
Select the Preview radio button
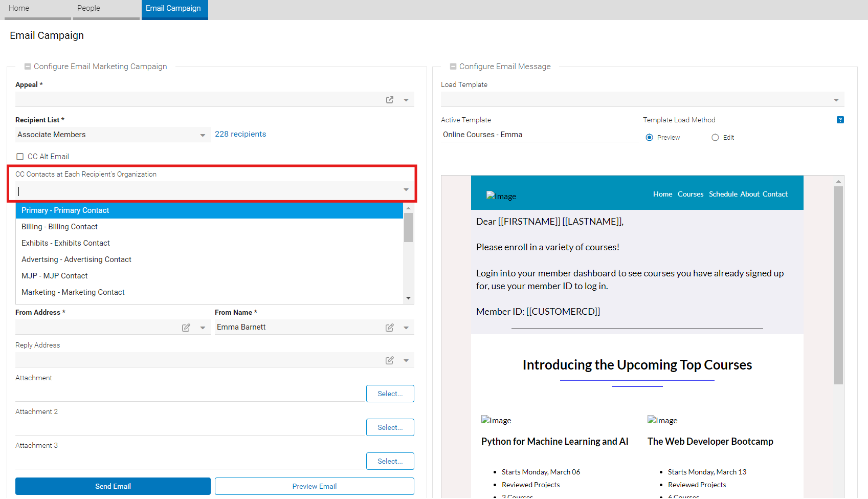coord(650,138)
